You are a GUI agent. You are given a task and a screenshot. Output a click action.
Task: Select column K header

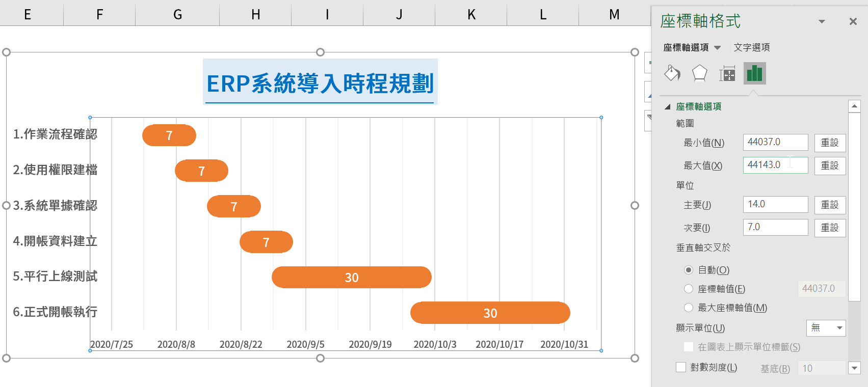[471, 14]
